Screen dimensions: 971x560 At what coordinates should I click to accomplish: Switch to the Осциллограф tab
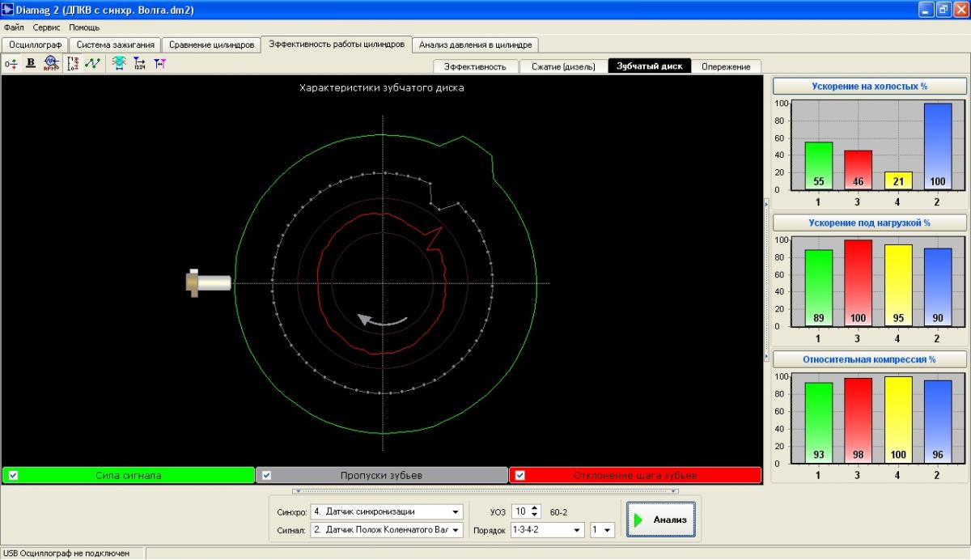pos(36,45)
